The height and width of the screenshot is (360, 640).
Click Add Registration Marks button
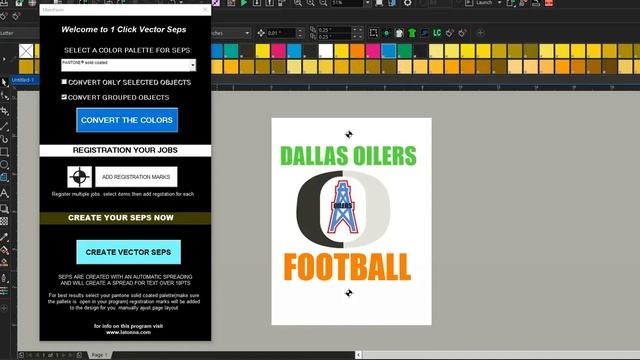pos(136,177)
